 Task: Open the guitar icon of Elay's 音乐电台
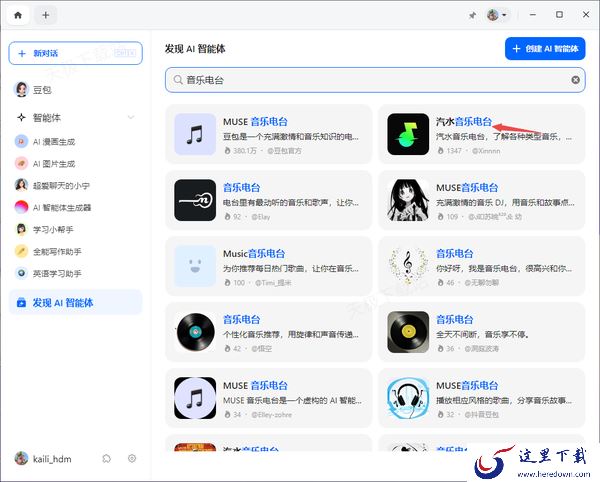(195, 200)
